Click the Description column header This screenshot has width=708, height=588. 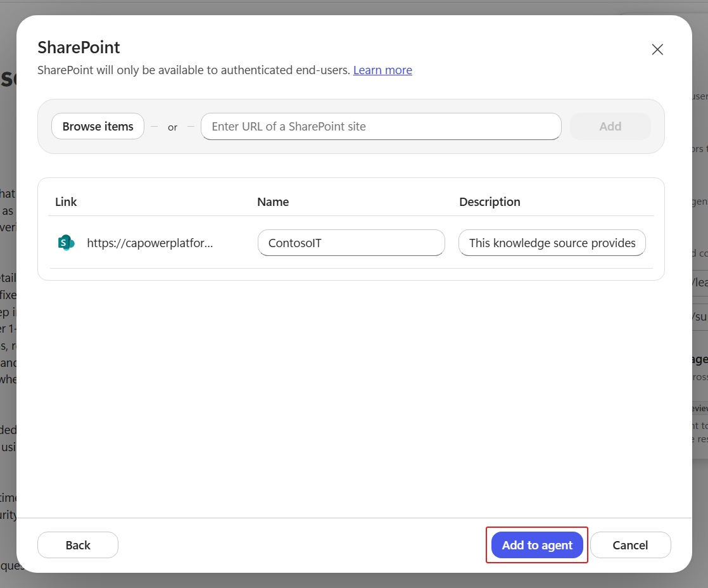click(490, 202)
